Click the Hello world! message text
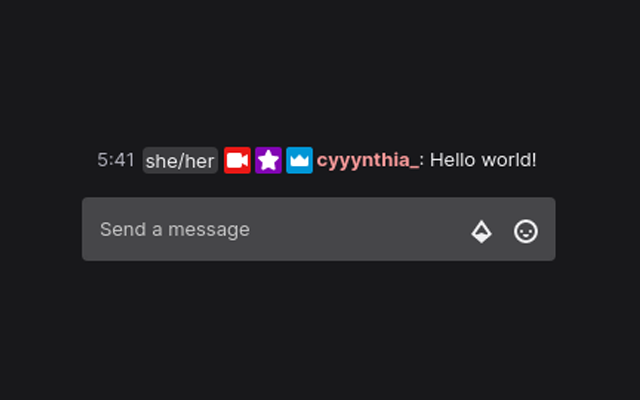 [x=483, y=160]
